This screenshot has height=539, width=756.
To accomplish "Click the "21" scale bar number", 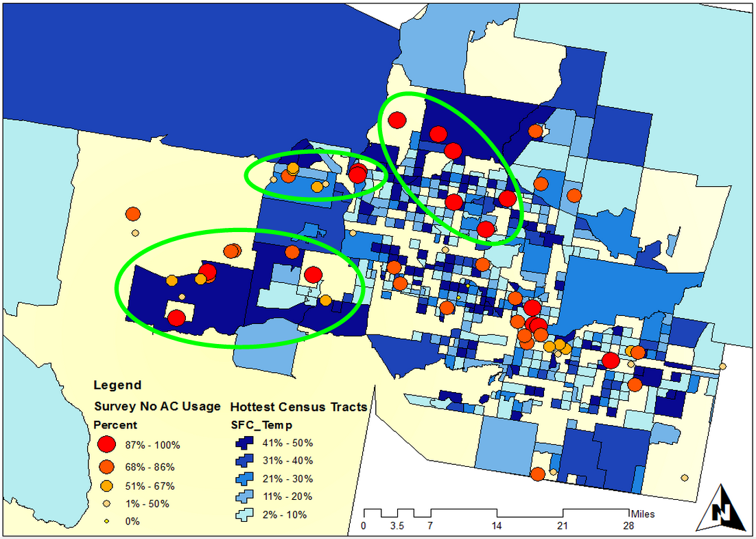I will point(563,526).
